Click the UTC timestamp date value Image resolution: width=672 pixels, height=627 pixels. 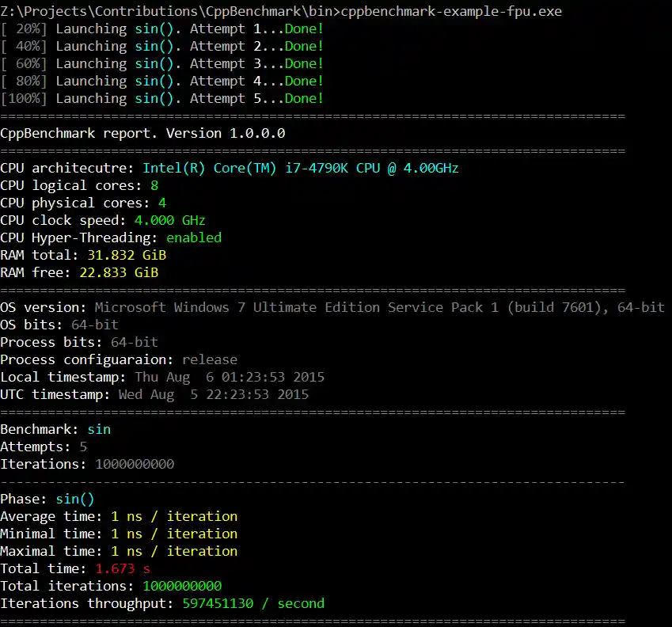click(x=214, y=394)
